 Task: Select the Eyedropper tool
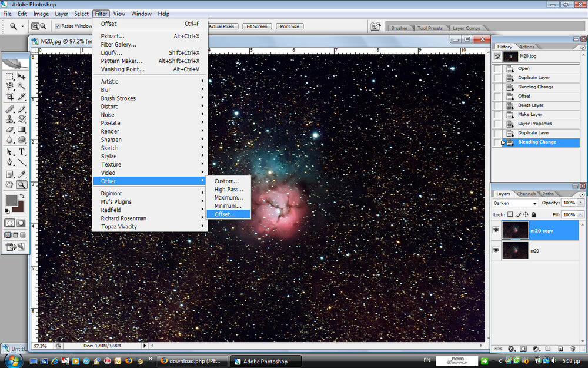22,174
